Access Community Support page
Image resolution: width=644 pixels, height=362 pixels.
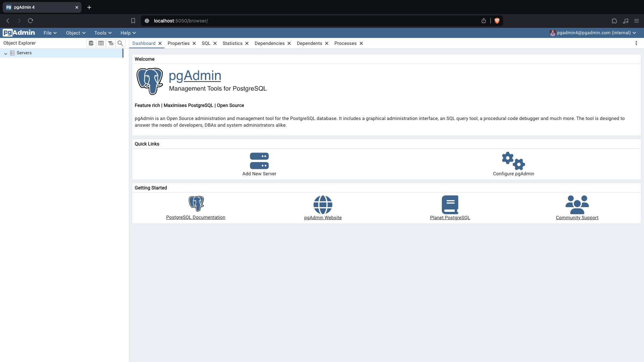click(x=577, y=218)
